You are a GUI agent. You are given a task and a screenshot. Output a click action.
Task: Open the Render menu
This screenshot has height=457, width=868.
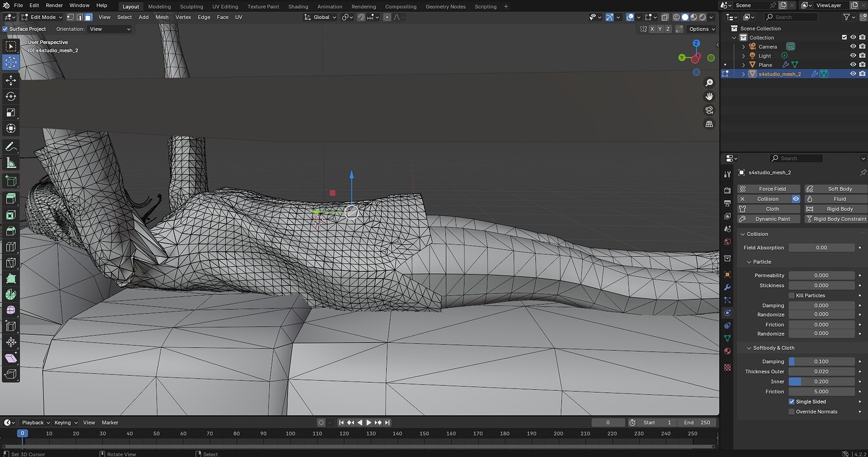[x=54, y=6]
